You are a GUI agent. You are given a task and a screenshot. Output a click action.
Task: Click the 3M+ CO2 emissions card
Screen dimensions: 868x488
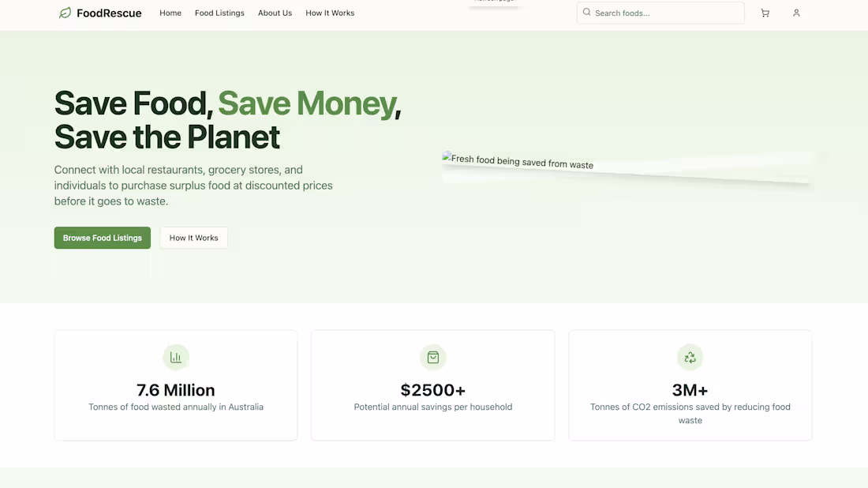pos(690,385)
